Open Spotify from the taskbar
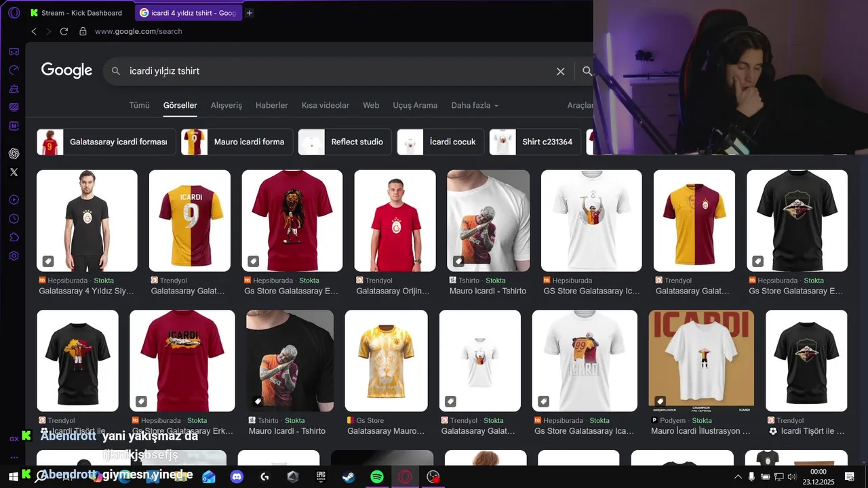 click(377, 477)
